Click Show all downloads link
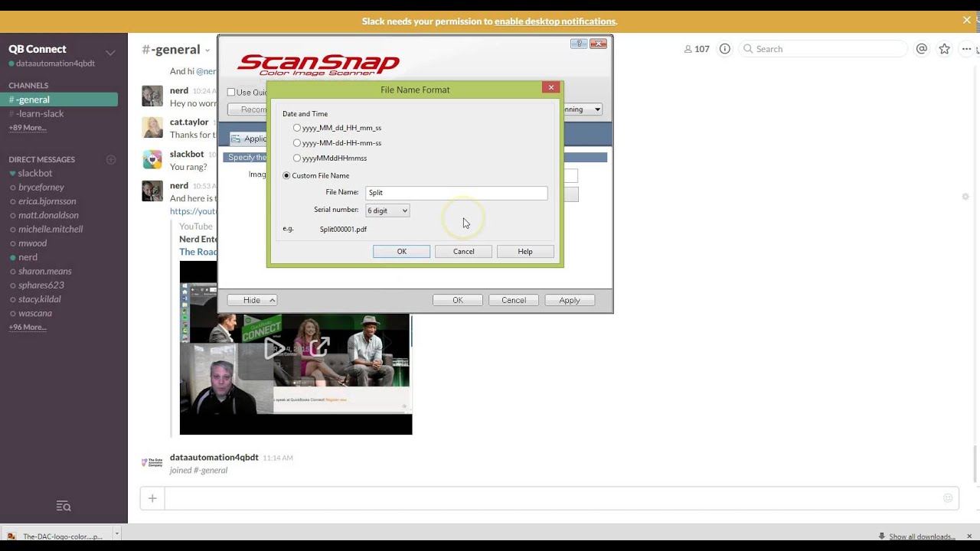980x551 pixels. point(916,536)
